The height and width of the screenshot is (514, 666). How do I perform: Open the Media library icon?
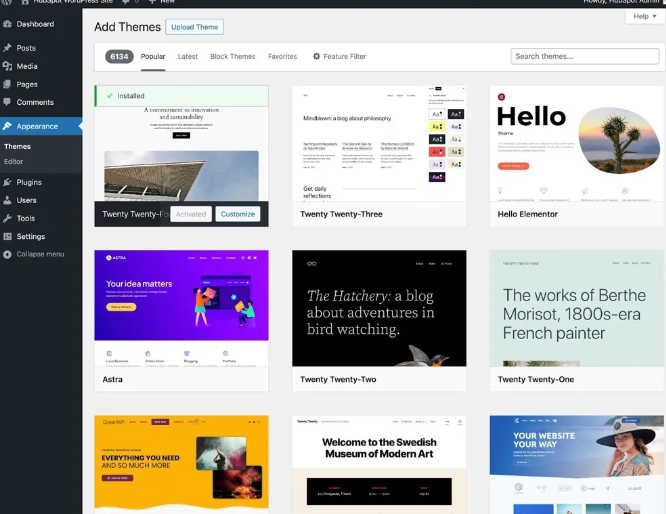tap(8, 66)
